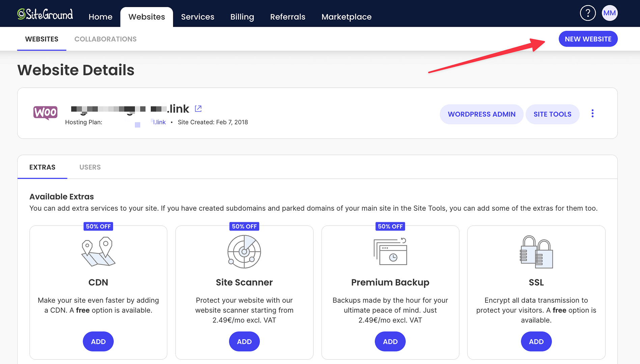Click the NEW WEBSITE button
Viewport: 640px width, 364px height.
[588, 39]
